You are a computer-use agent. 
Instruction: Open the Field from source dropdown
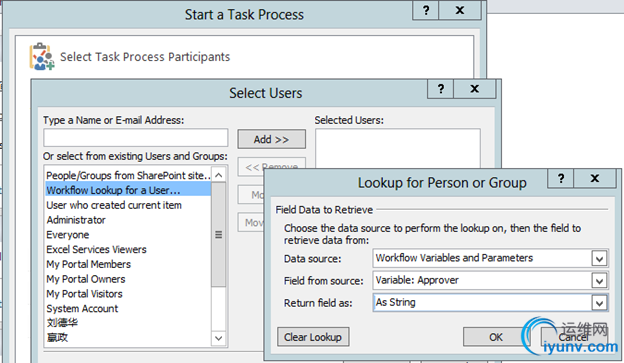tap(599, 281)
